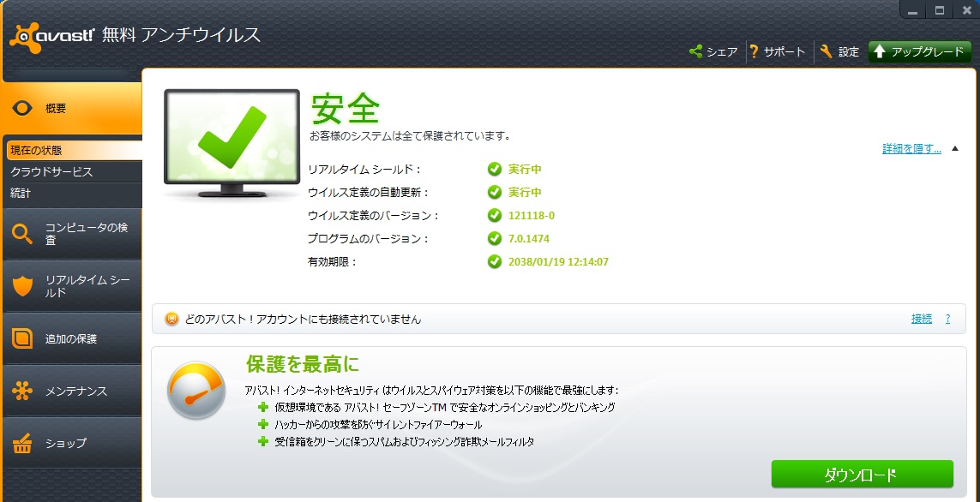This screenshot has width=980, height=502.
Task: Select 現在の状態 in the sidebar
Action: [x=74, y=151]
